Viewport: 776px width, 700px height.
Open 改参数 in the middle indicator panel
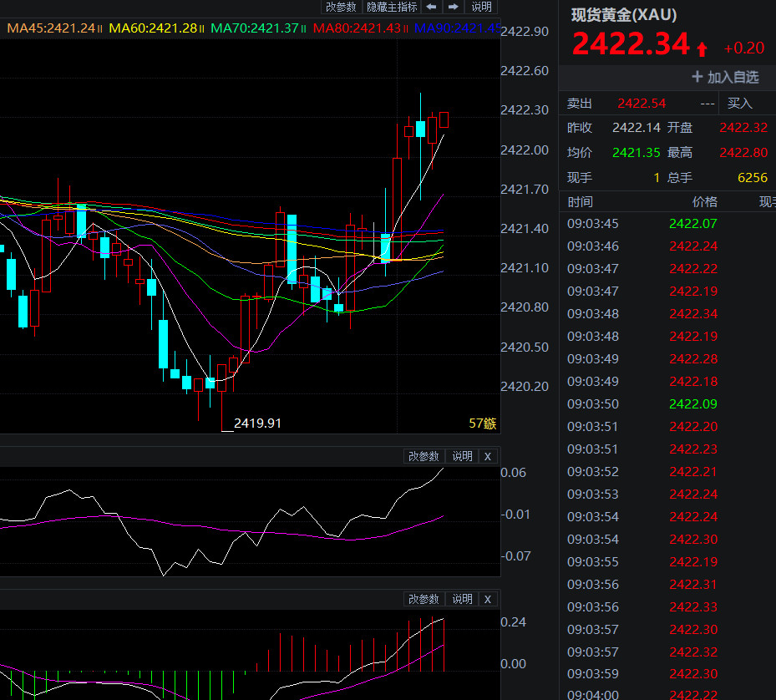point(424,456)
